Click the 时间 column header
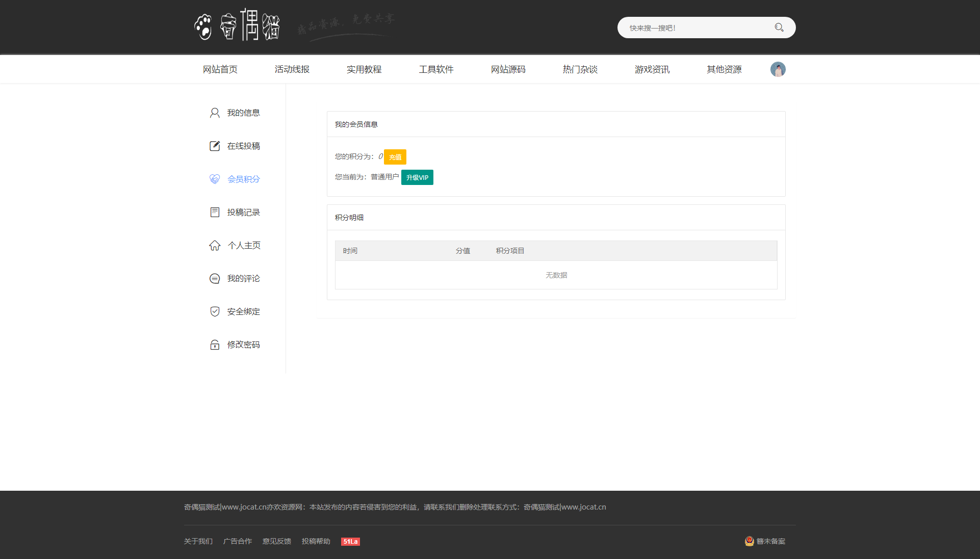 pos(350,251)
